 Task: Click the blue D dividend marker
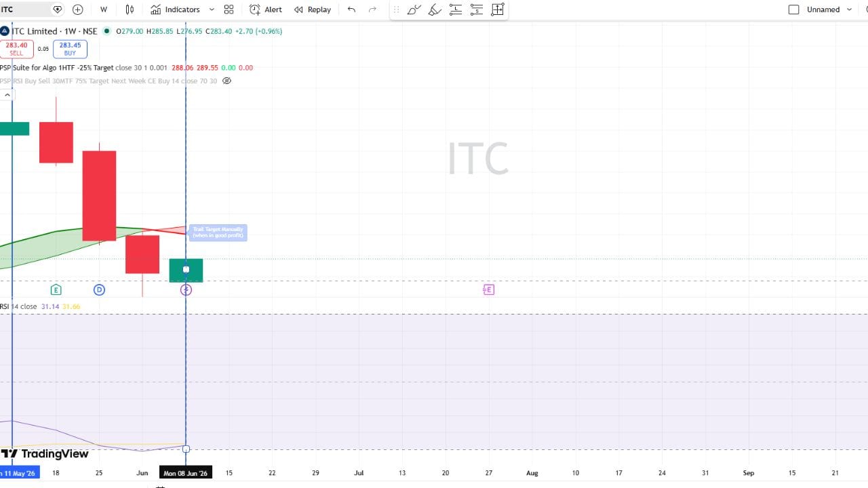pyautogui.click(x=99, y=289)
